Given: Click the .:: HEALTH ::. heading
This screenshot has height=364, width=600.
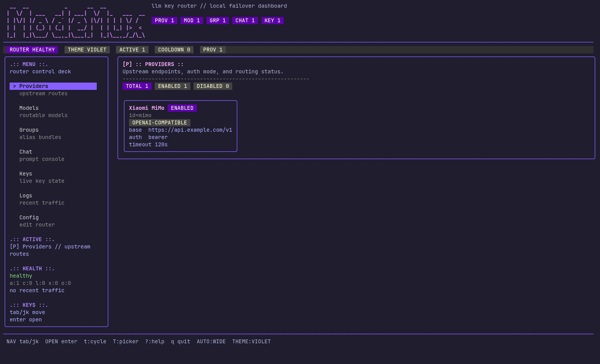Looking at the screenshot, I should (x=32, y=268).
